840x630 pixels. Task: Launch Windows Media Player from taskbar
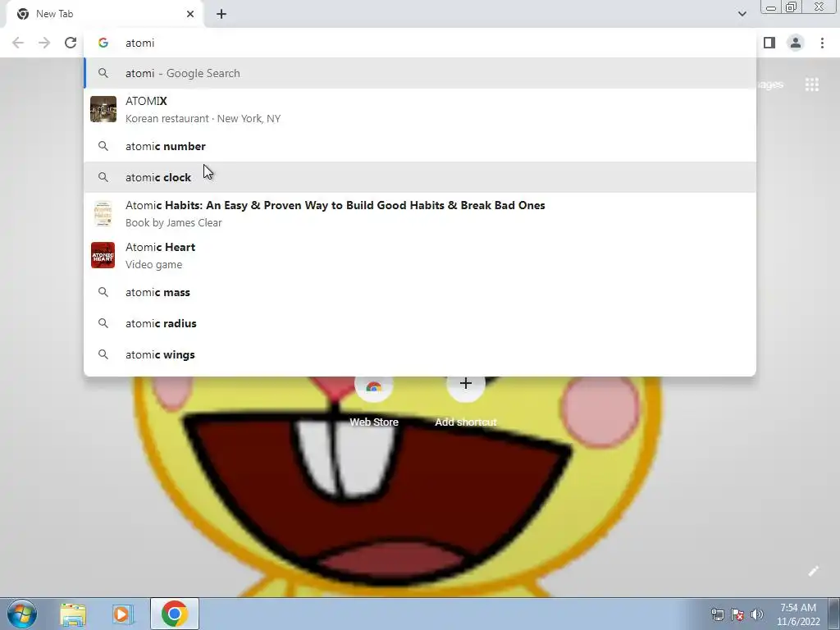123,614
